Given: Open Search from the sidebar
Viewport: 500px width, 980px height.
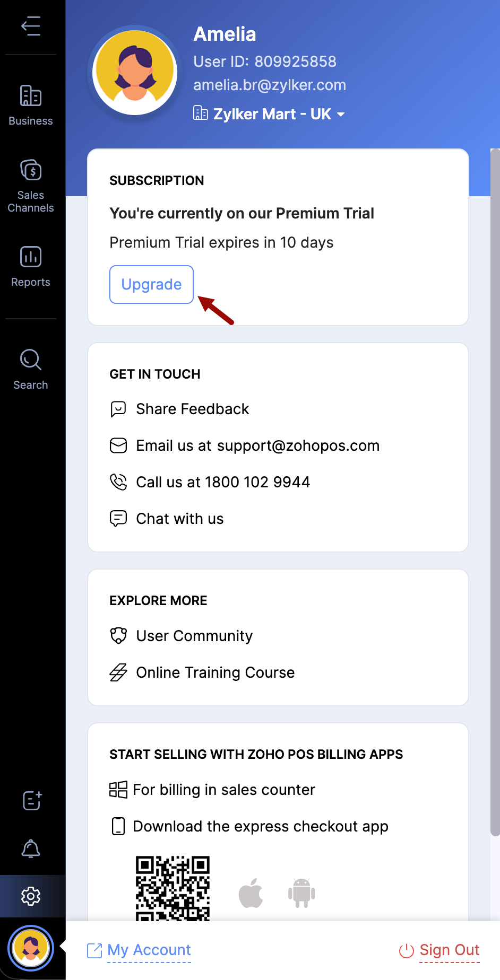Looking at the screenshot, I should point(31,370).
